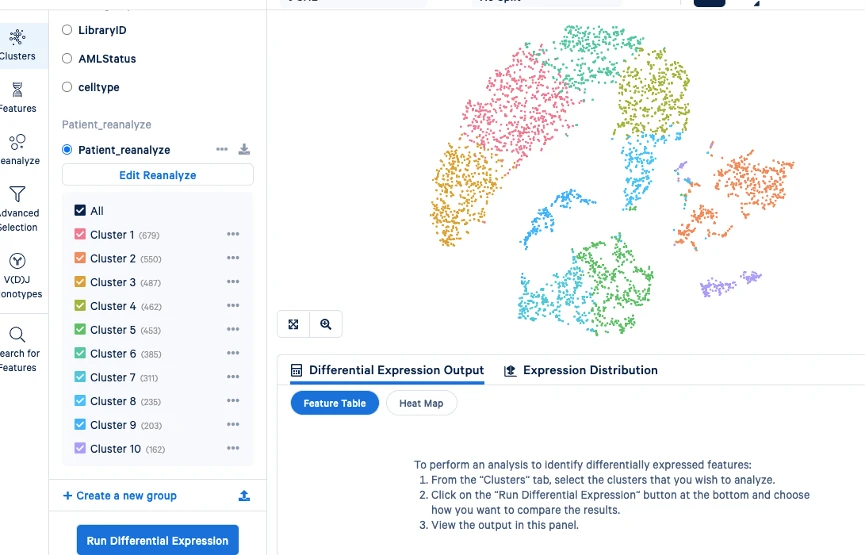
Task: Click the fit-to-screen plot icon
Action: click(293, 324)
